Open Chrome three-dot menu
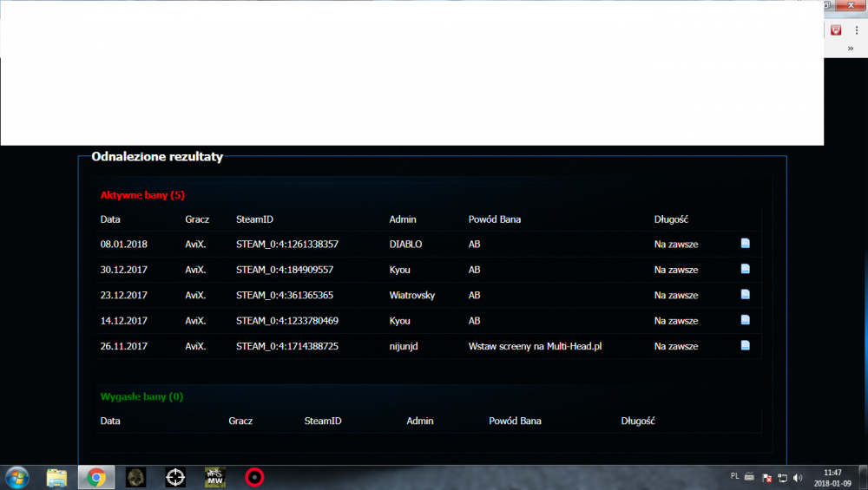This screenshot has width=868, height=490. point(857,29)
